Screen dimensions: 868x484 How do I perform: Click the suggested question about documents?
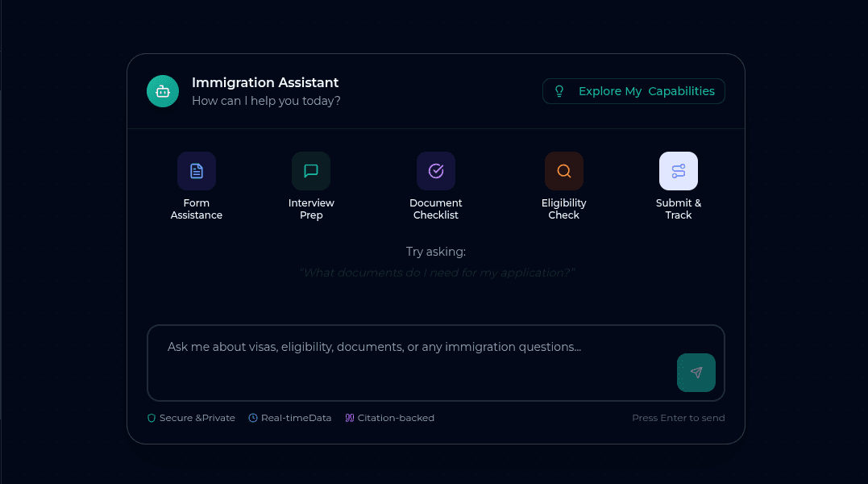(x=437, y=273)
